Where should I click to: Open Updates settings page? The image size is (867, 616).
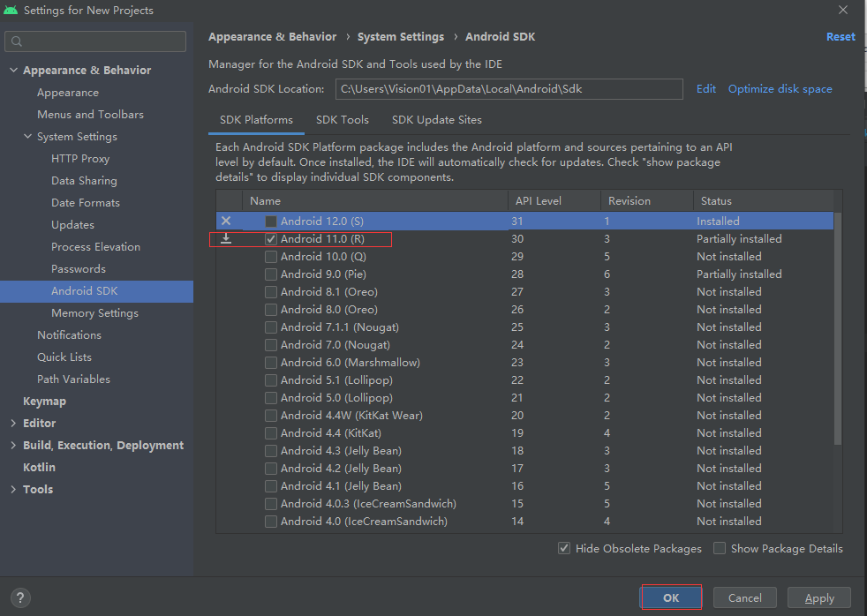(x=72, y=225)
